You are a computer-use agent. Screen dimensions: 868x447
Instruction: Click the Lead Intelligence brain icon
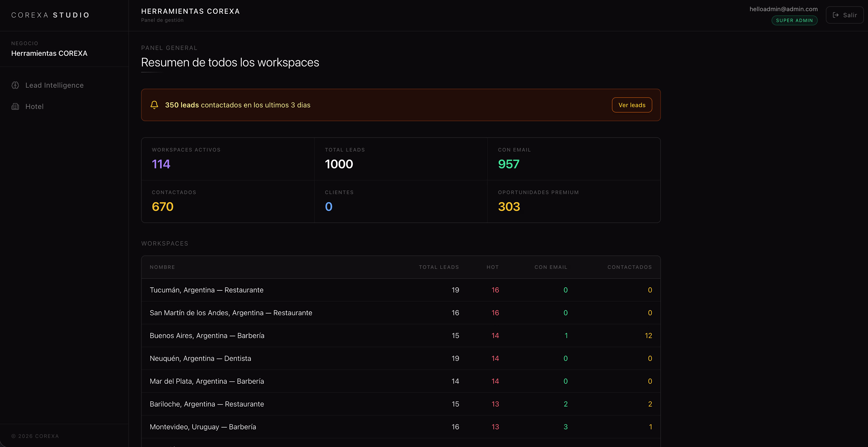pos(15,85)
